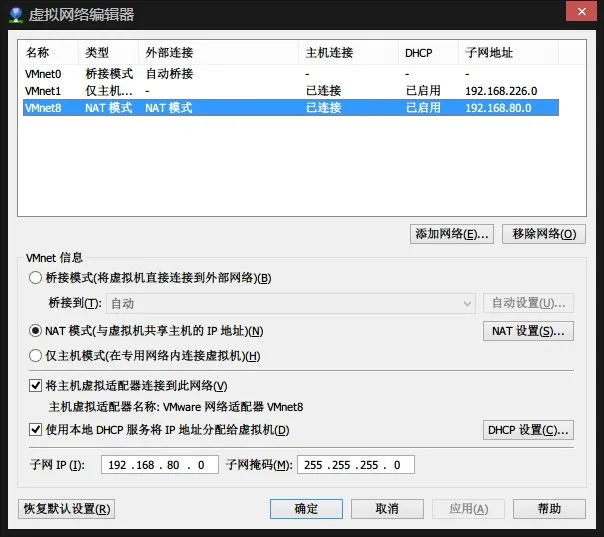Click the 自动设置(U)... button

[528, 303]
